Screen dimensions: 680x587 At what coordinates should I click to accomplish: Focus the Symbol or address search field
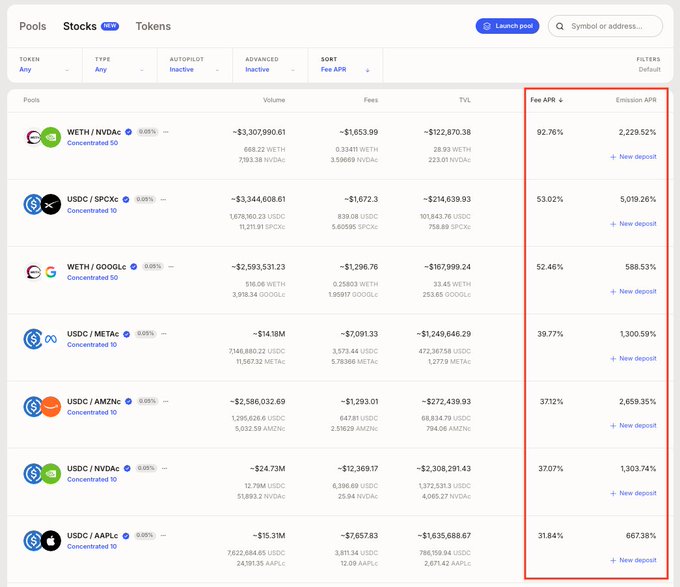point(605,26)
